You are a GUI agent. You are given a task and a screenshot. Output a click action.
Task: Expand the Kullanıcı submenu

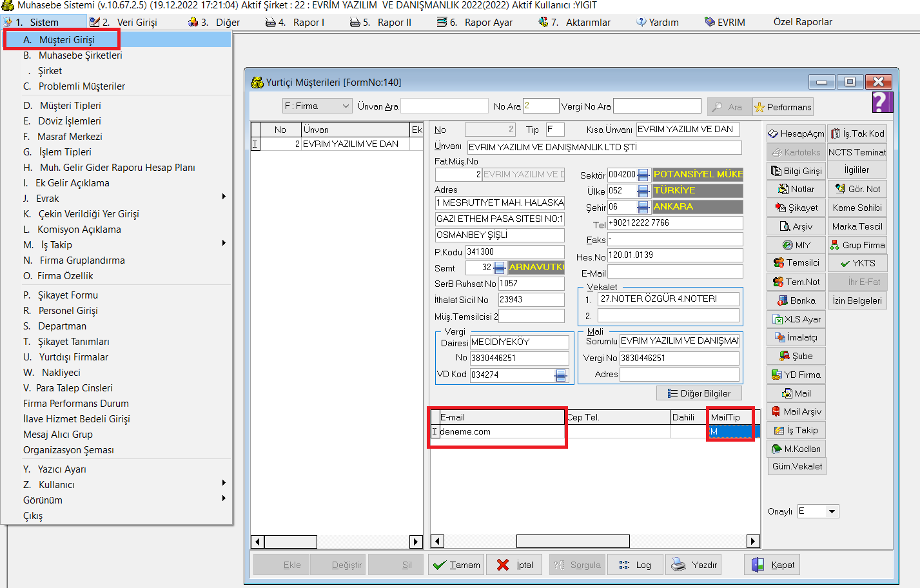click(x=224, y=483)
